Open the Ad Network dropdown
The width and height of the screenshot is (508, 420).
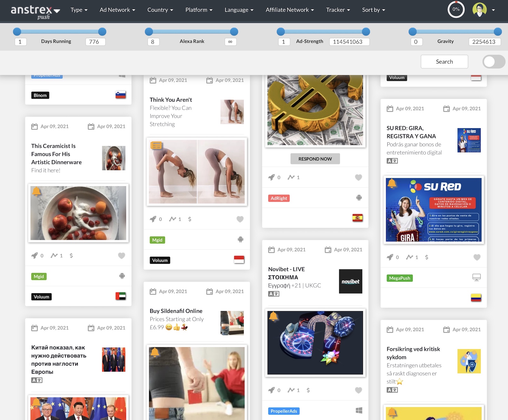[x=117, y=10]
